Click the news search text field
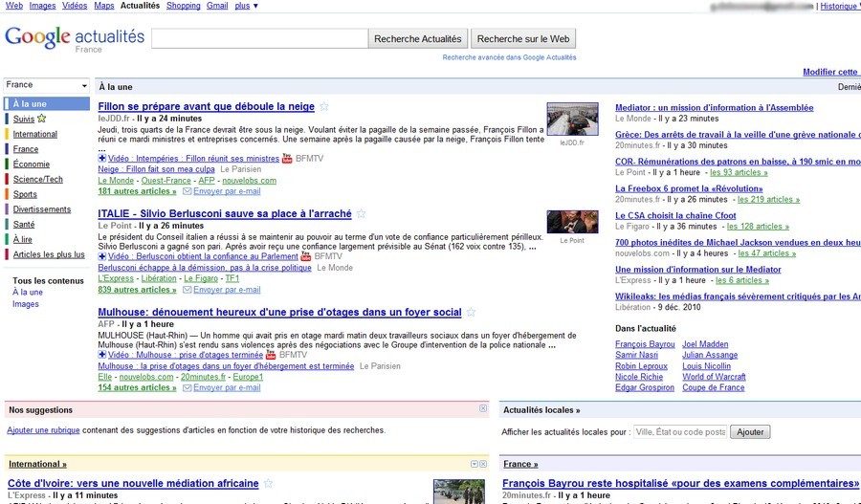 pos(259,38)
